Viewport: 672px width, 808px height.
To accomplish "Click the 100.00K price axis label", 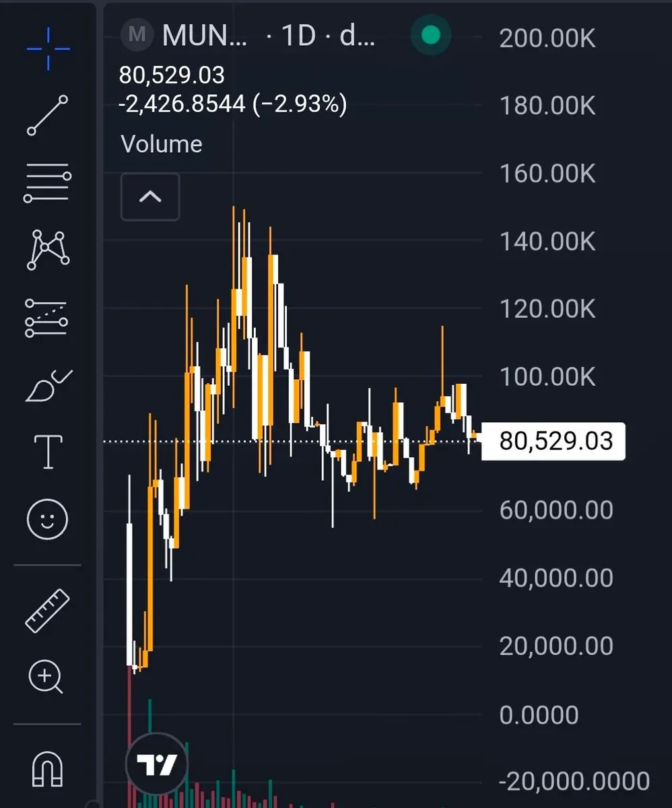I will point(548,377).
